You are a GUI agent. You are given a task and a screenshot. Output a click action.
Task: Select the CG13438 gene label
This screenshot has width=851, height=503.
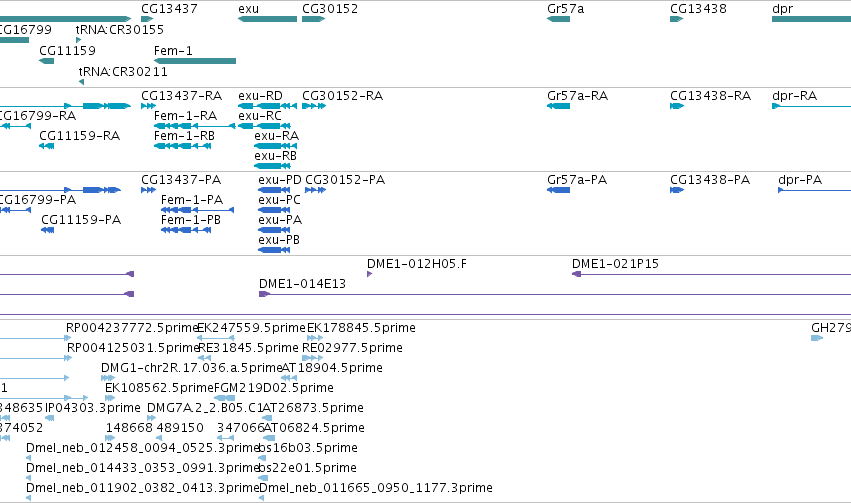click(x=698, y=9)
